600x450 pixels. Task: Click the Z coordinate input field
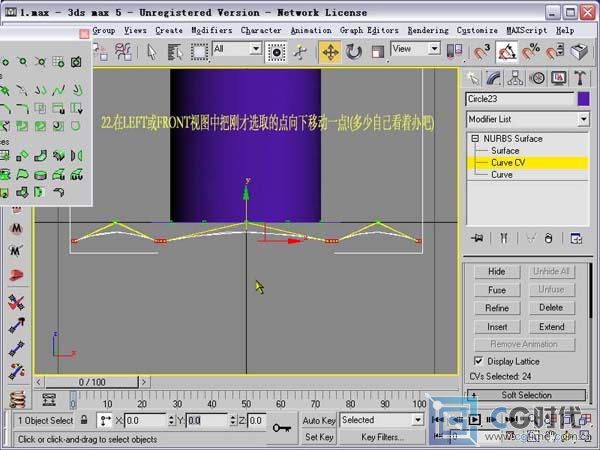[x=257, y=421]
